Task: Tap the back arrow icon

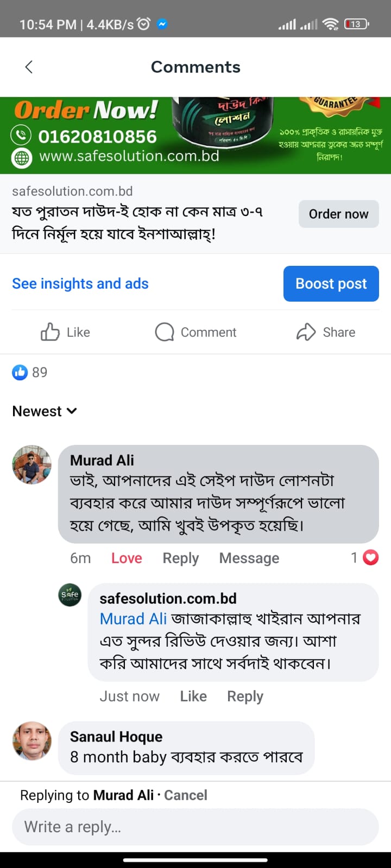Action: point(29,67)
